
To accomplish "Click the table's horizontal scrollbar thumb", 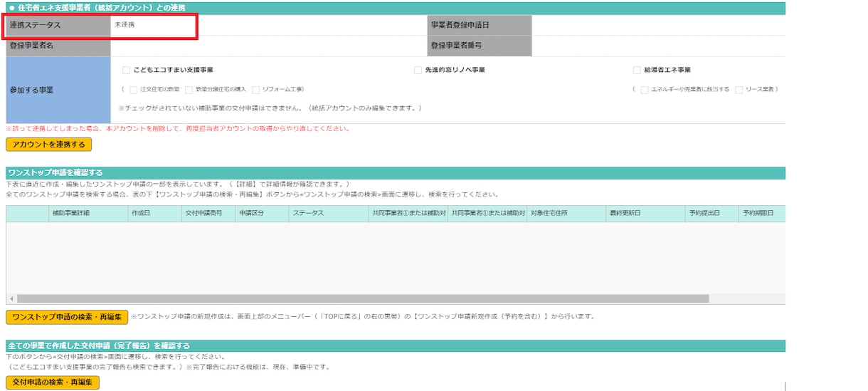I will [x=363, y=298].
